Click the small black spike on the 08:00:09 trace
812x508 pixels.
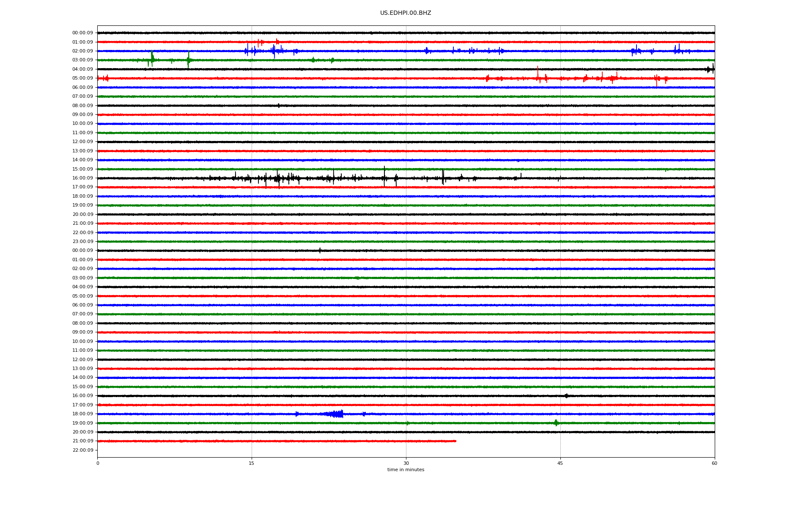(278, 105)
